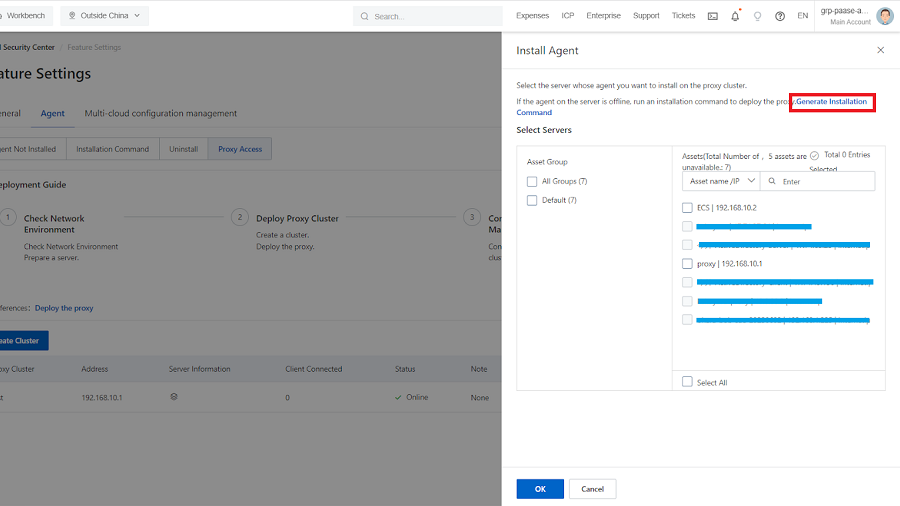
Task: Click Generate Installation Command link
Action: (831, 102)
